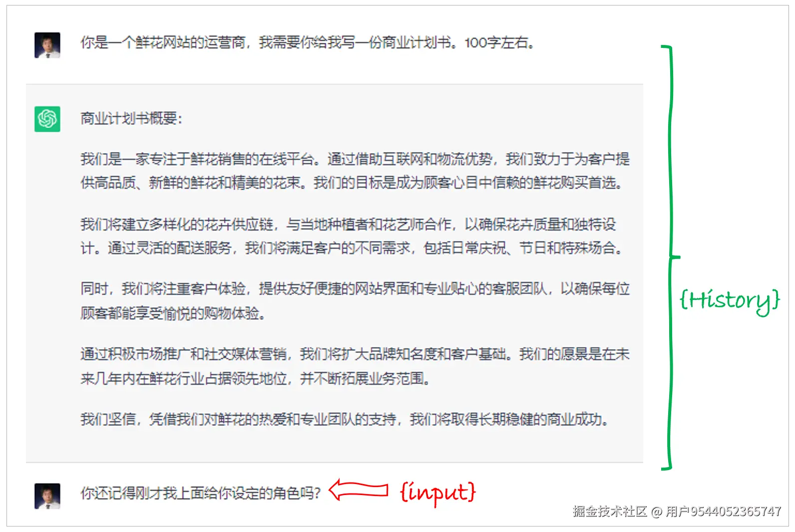This screenshot has height=532, width=795.
Task: Click the red {input} handwritten label
Action: coord(438,493)
